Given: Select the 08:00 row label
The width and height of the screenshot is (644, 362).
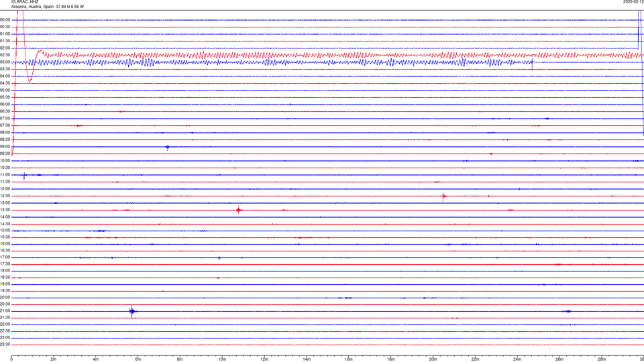Looking at the screenshot, I should (5, 133).
